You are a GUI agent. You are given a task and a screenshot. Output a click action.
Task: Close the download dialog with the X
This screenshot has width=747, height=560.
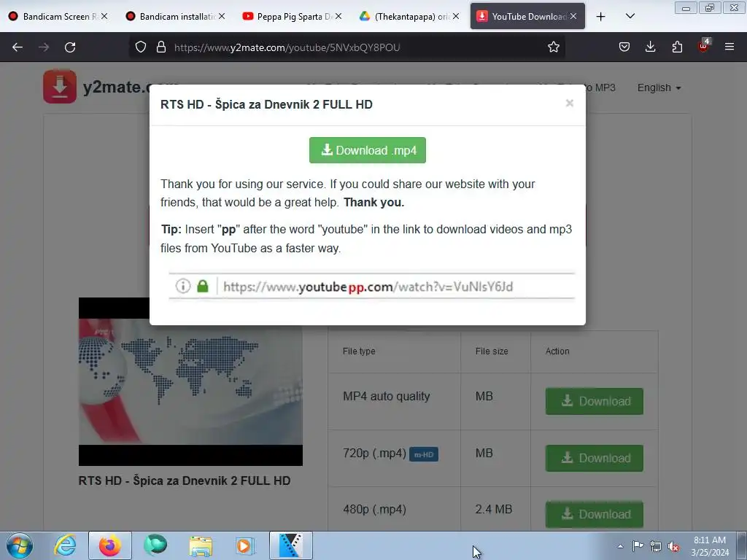click(569, 104)
